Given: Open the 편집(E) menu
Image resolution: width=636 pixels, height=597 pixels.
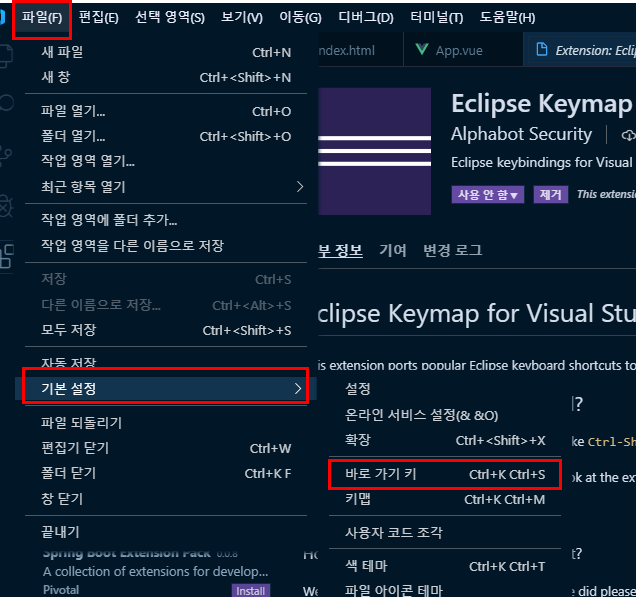Looking at the screenshot, I should (x=99, y=17).
